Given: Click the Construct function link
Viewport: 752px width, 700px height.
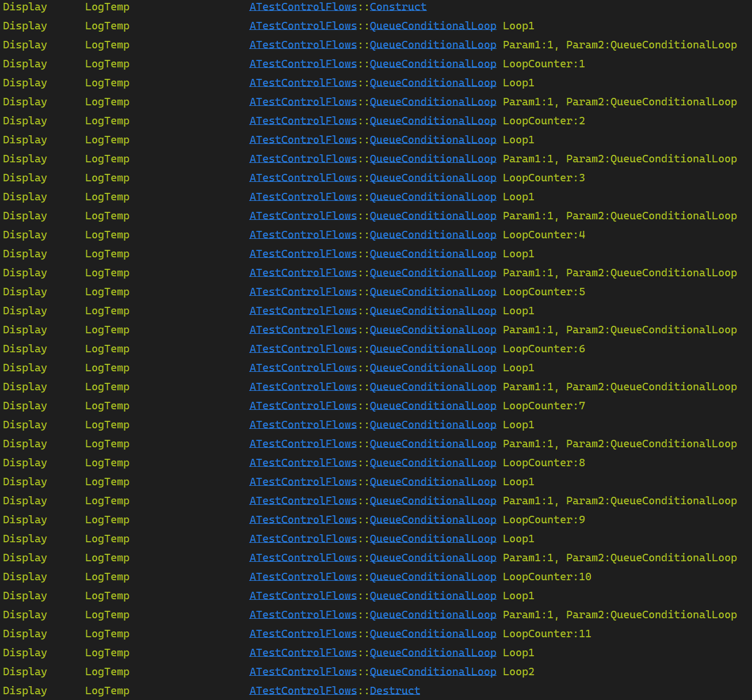Looking at the screenshot, I should click(398, 7).
